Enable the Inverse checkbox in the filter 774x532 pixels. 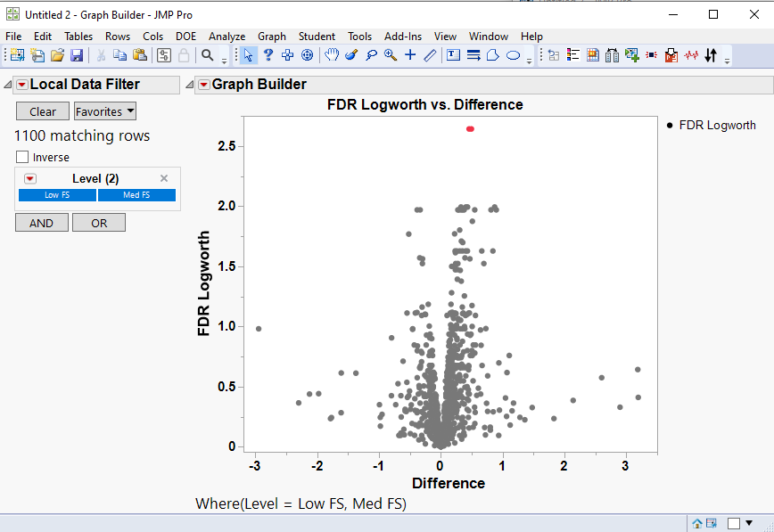click(x=22, y=156)
